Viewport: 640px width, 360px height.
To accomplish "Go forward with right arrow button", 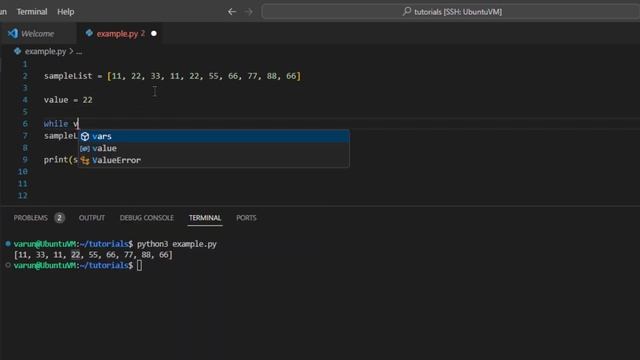I will click(x=248, y=12).
